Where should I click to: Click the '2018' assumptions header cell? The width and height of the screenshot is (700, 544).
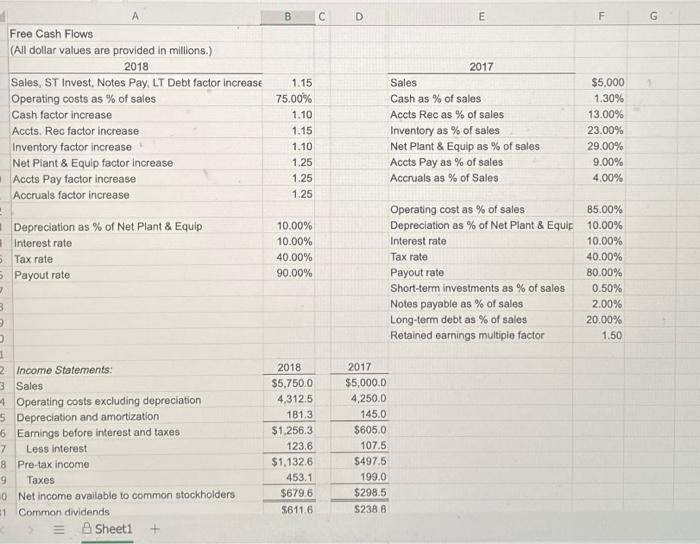click(x=136, y=66)
